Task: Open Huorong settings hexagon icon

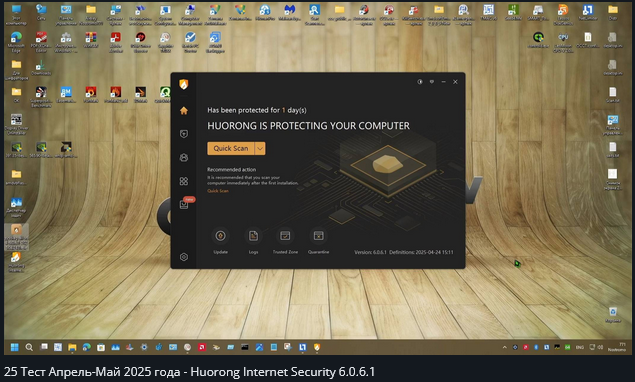Action: pos(184,257)
